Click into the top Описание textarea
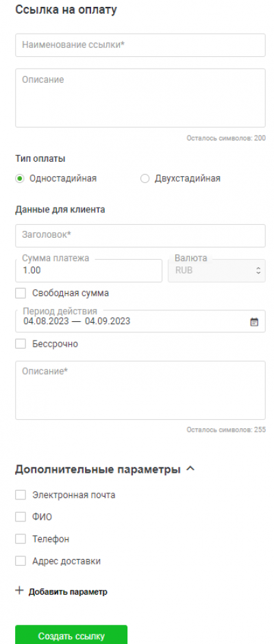 pyautogui.click(x=140, y=98)
